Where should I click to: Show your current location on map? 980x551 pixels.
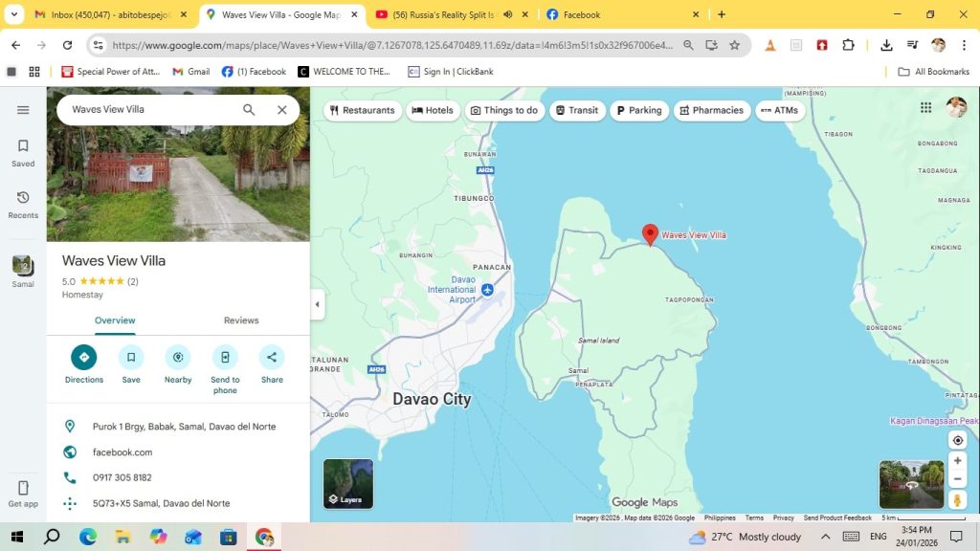click(957, 440)
